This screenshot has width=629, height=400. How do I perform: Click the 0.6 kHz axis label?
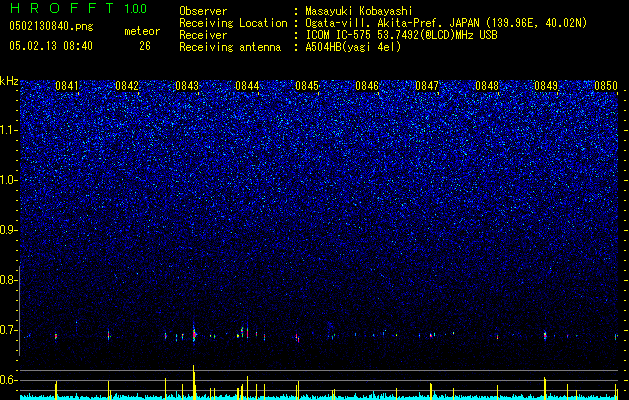(8, 380)
